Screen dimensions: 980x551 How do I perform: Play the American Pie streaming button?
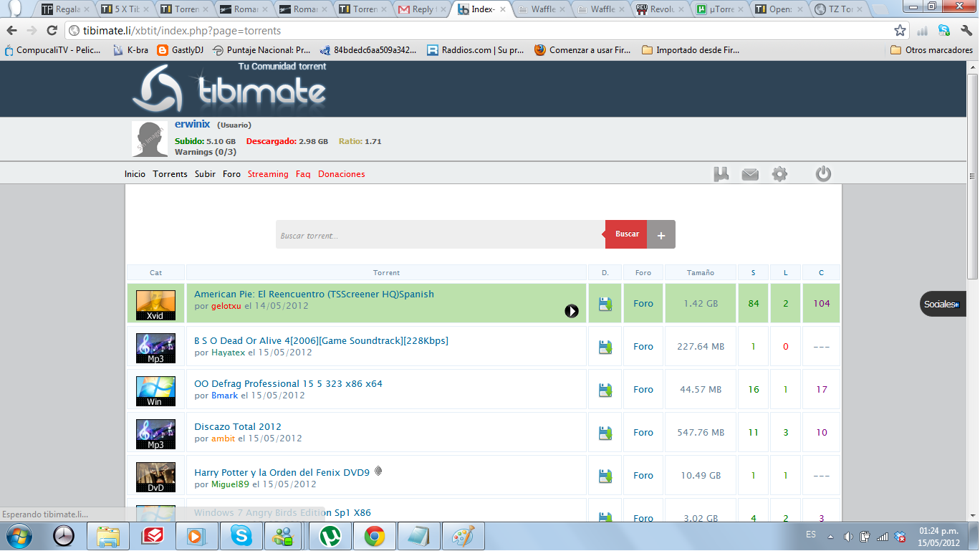(571, 311)
